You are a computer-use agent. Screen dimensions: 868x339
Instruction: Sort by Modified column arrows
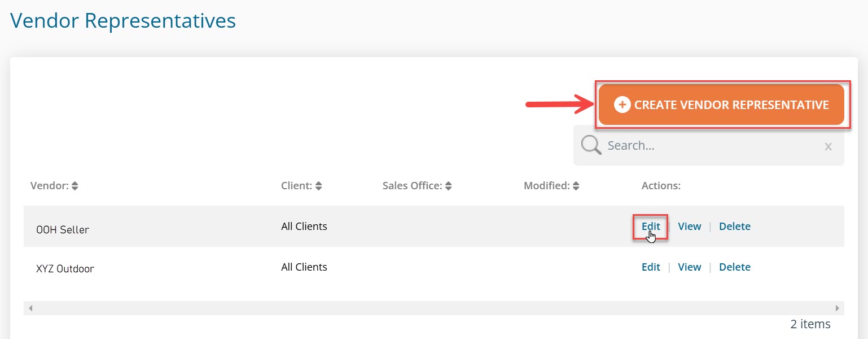(x=576, y=185)
